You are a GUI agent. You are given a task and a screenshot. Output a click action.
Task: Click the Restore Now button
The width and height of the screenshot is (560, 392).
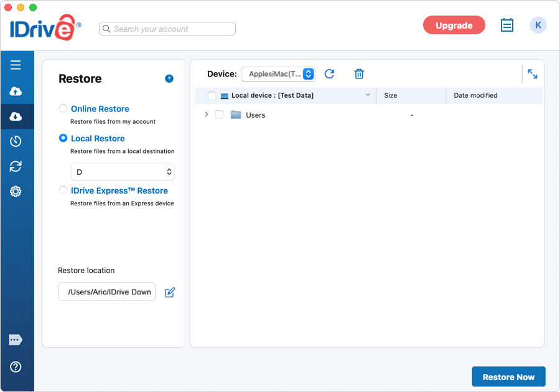point(508,376)
